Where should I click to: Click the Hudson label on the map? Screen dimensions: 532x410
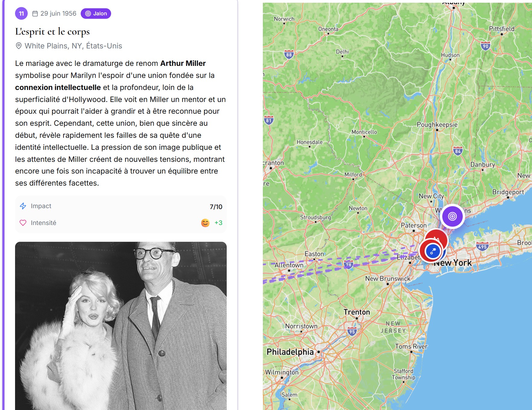pyautogui.click(x=450, y=55)
